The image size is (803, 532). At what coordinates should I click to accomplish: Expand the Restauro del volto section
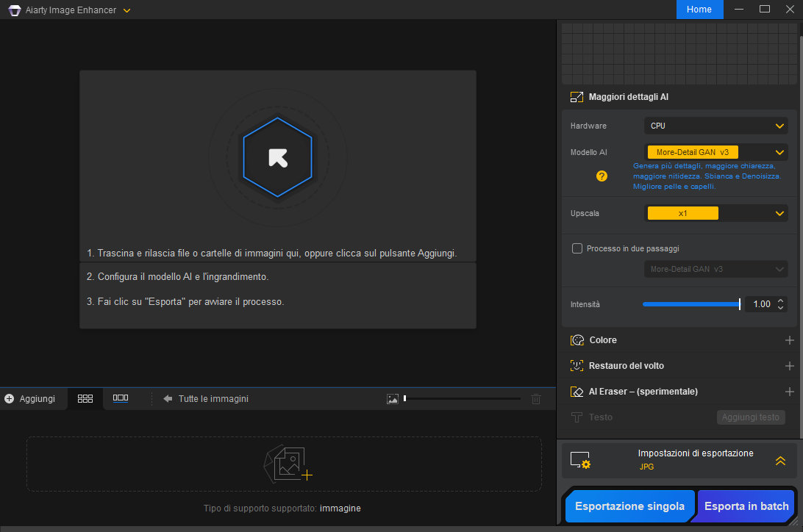click(x=789, y=366)
